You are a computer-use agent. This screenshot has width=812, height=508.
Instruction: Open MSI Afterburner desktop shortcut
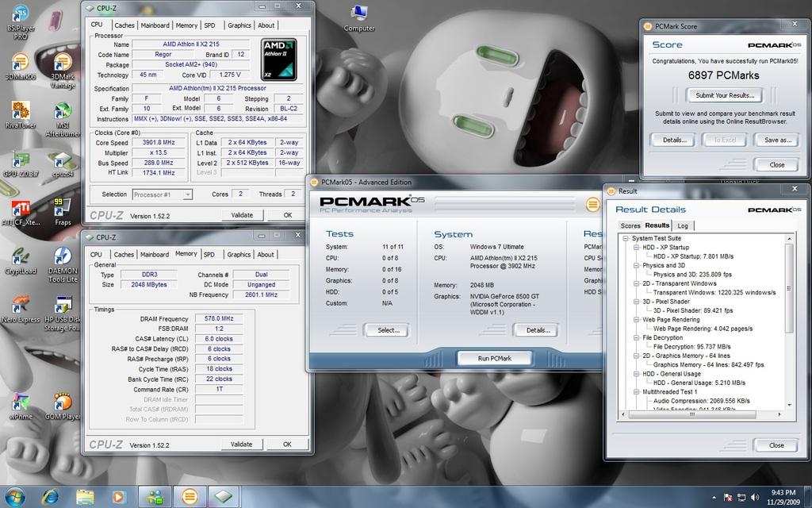coord(63,119)
